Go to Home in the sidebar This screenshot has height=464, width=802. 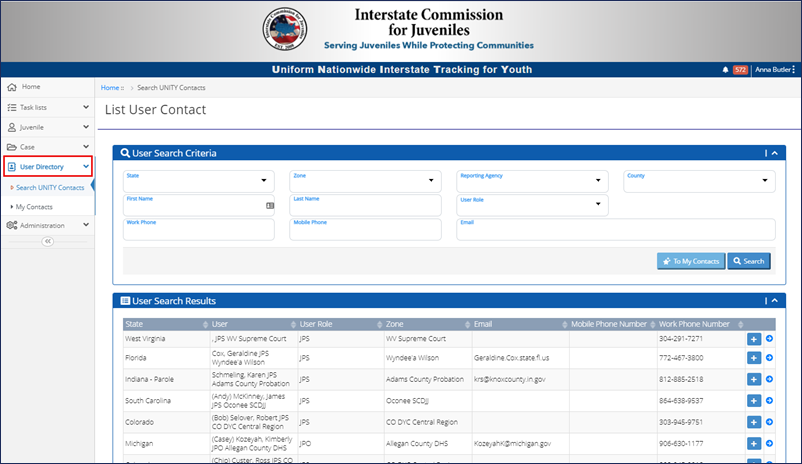31,87
